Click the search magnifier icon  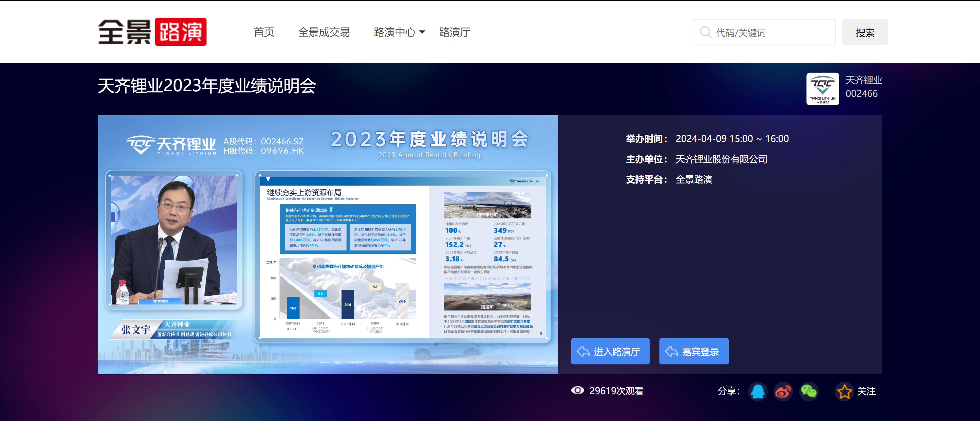point(705,32)
